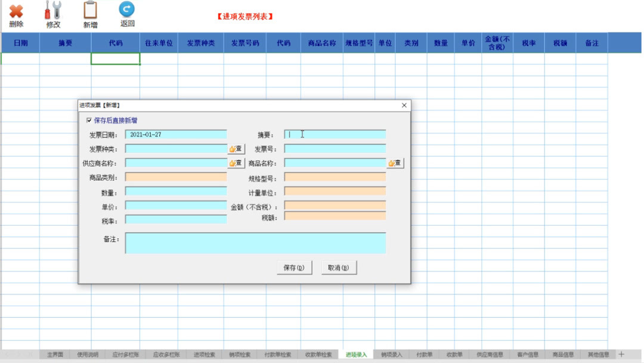The image size is (644, 363).
Task: Click the 返回 return arrow icon
Action: pos(126,11)
